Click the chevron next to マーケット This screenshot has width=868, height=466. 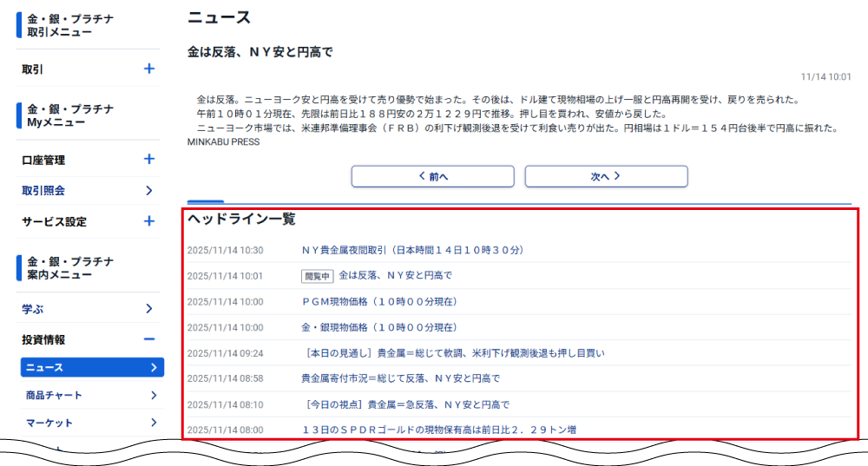(x=154, y=423)
